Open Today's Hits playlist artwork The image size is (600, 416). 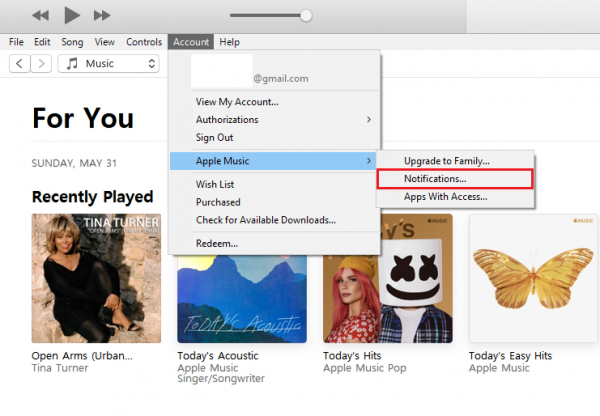coord(388,278)
